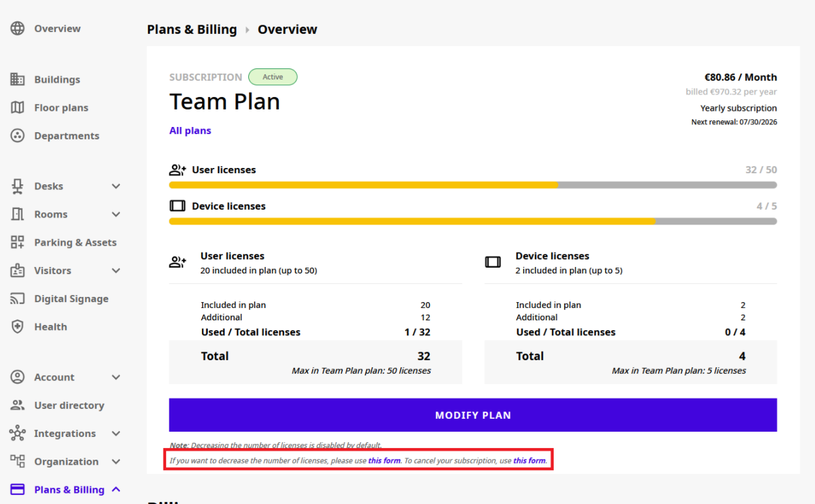The image size is (815, 504).
Task: Open 'this form' link to cancel subscription
Action: [529, 460]
